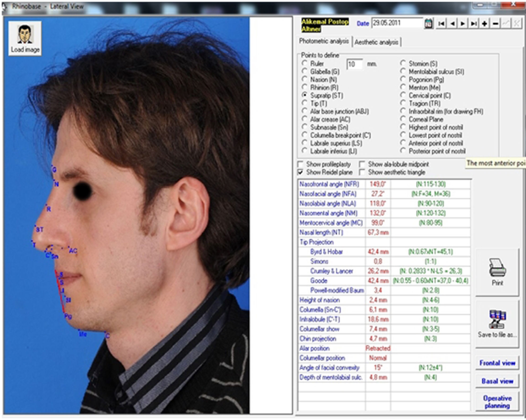Click the Ruler mm input field

pos(354,64)
